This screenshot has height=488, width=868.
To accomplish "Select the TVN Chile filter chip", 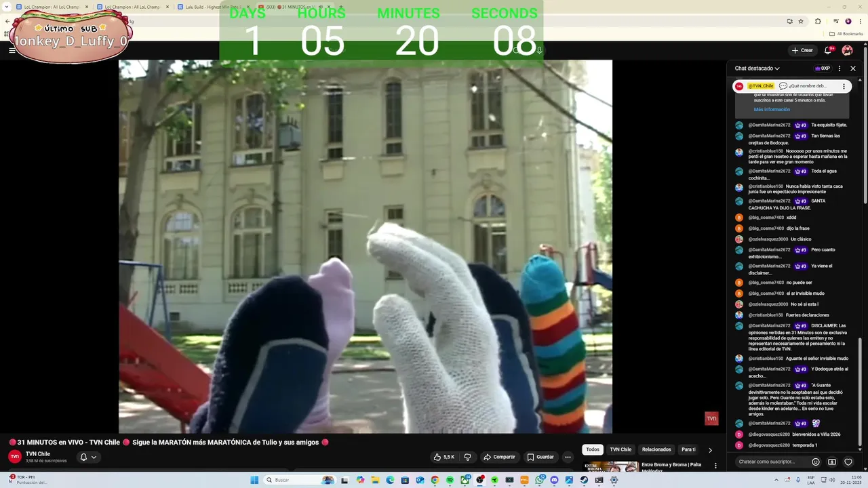I will point(620,449).
